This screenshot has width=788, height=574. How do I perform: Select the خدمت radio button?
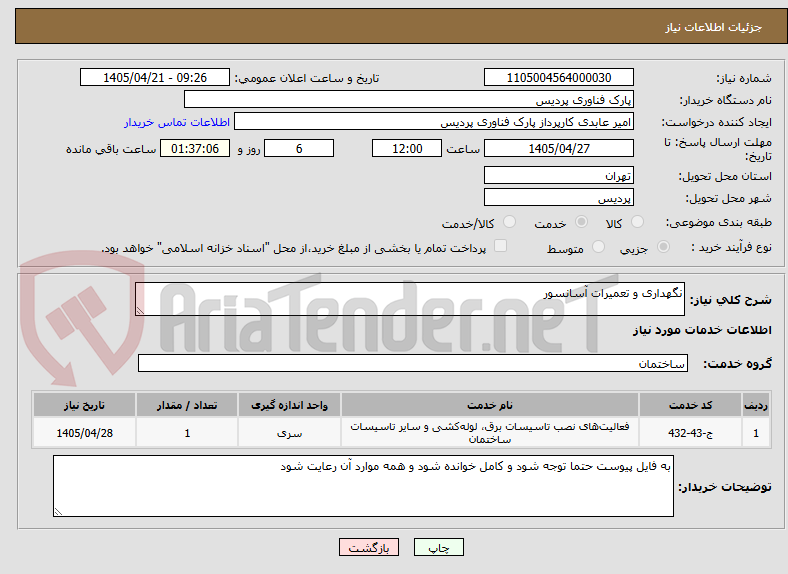click(x=581, y=222)
